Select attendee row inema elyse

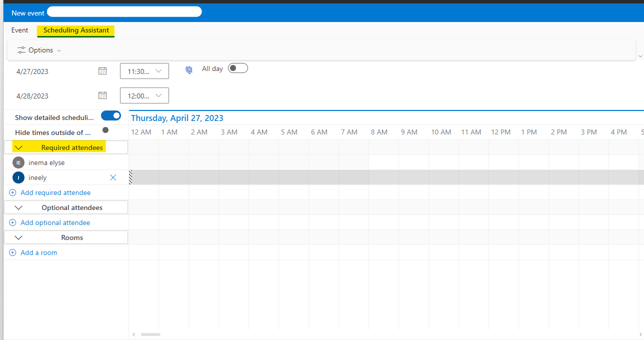[66, 162]
